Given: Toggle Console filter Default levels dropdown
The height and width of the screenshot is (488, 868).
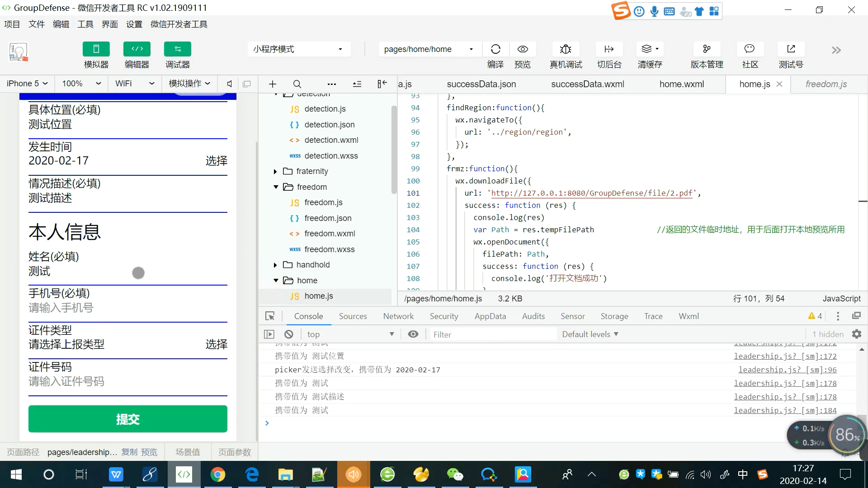Looking at the screenshot, I should pyautogui.click(x=591, y=334).
